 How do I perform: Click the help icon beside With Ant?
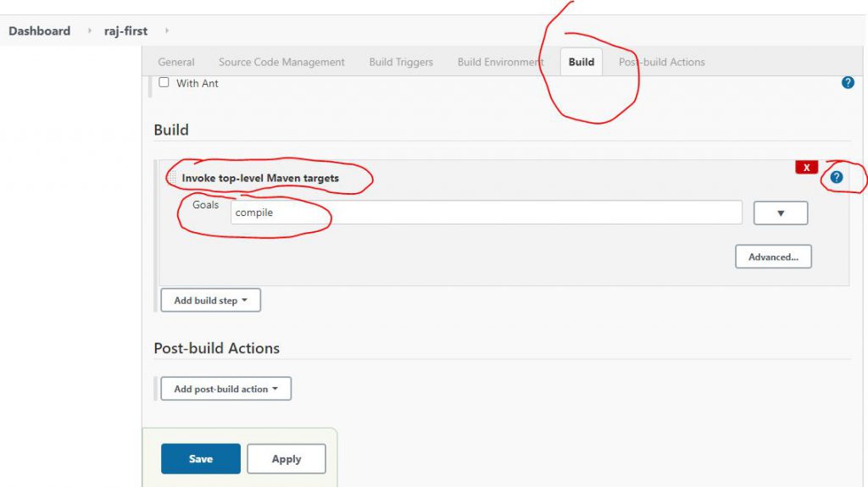848,83
